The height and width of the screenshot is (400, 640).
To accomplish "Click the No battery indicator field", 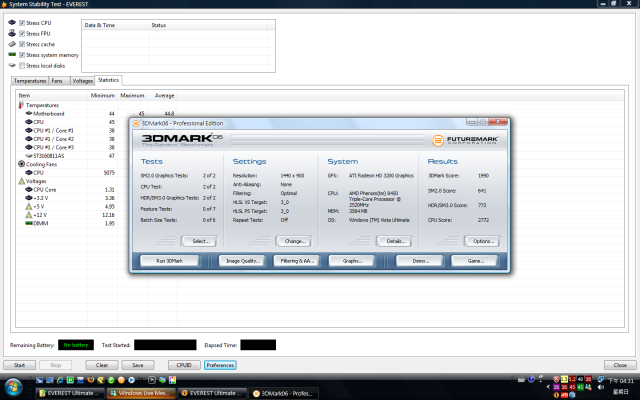I will pyautogui.click(x=76, y=345).
